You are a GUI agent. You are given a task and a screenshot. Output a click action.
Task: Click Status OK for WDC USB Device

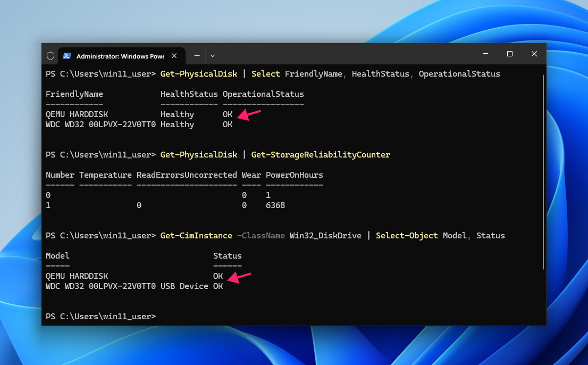tap(219, 286)
